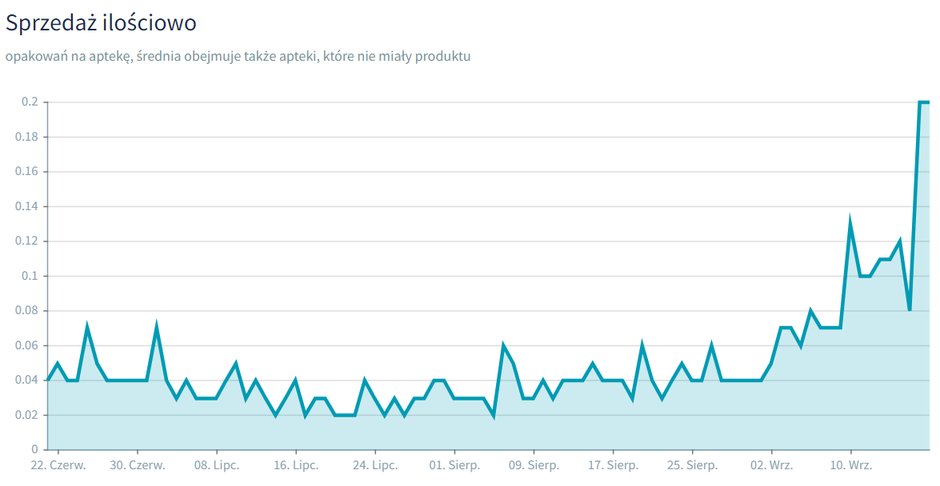The width and height of the screenshot is (940, 486).
Task: Select the 0.14 y-axis gridline label
Action: (x=27, y=207)
